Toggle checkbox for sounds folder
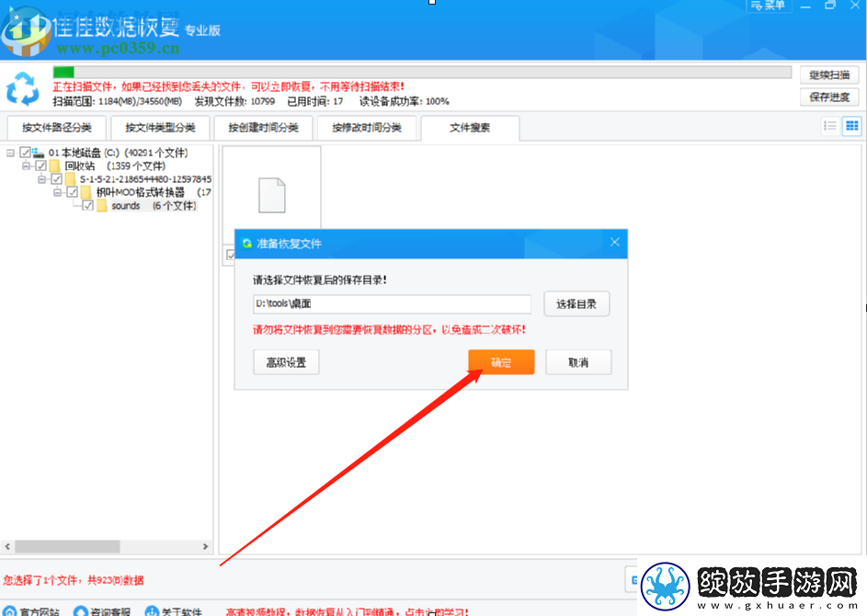Viewport: 867px width, 616px height. click(88, 205)
